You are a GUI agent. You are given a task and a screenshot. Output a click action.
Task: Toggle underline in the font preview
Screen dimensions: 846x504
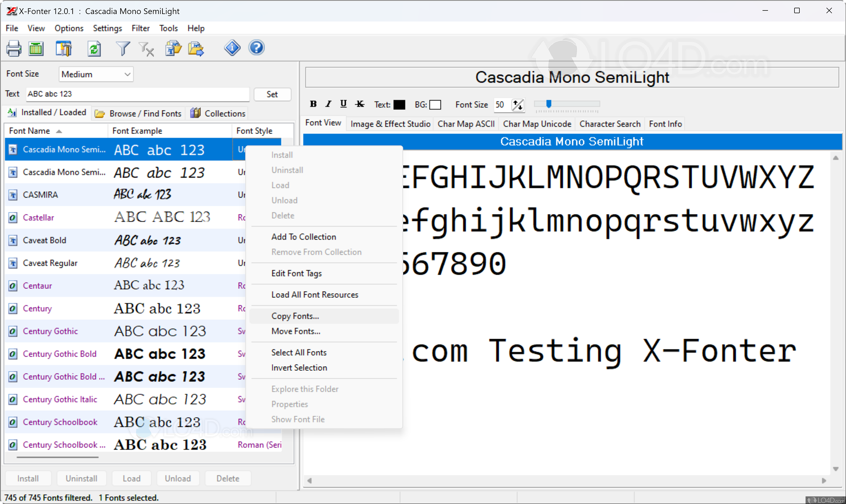[343, 104]
